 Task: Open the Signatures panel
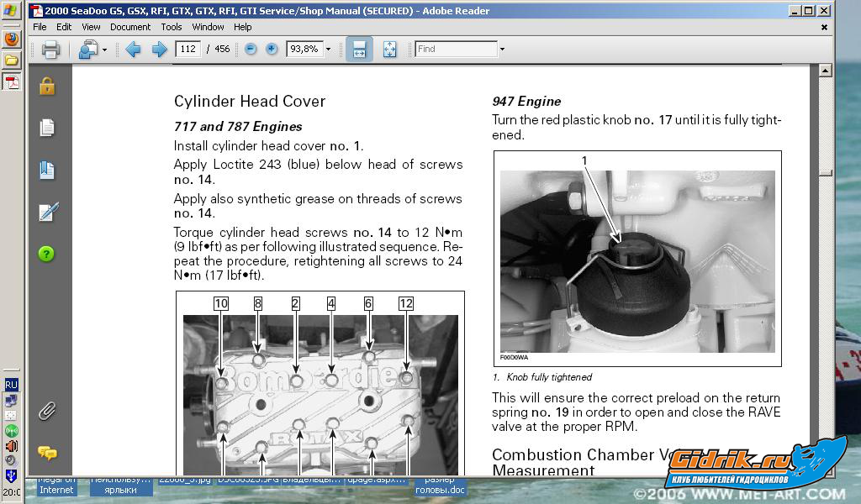pos(47,212)
